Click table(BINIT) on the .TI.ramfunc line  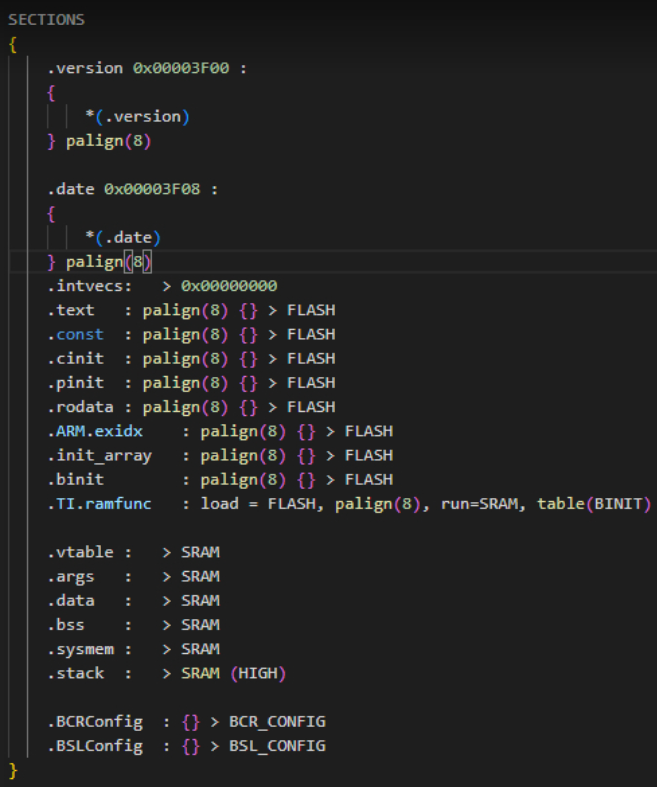click(x=594, y=503)
